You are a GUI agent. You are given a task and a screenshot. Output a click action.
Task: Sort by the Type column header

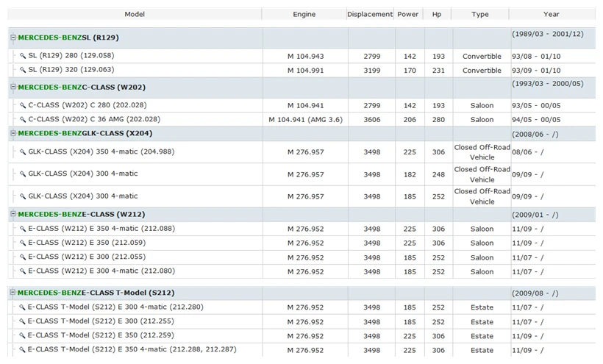click(x=480, y=14)
